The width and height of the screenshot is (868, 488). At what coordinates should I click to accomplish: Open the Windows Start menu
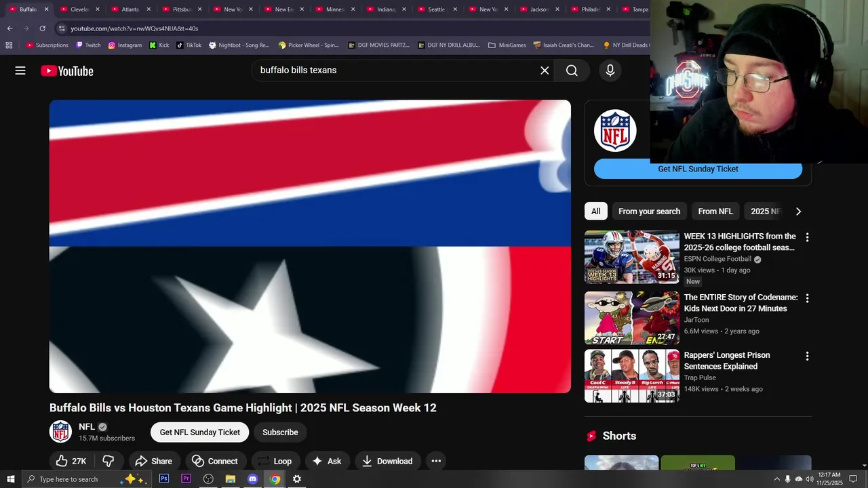pyautogui.click(x=11, y=479)
